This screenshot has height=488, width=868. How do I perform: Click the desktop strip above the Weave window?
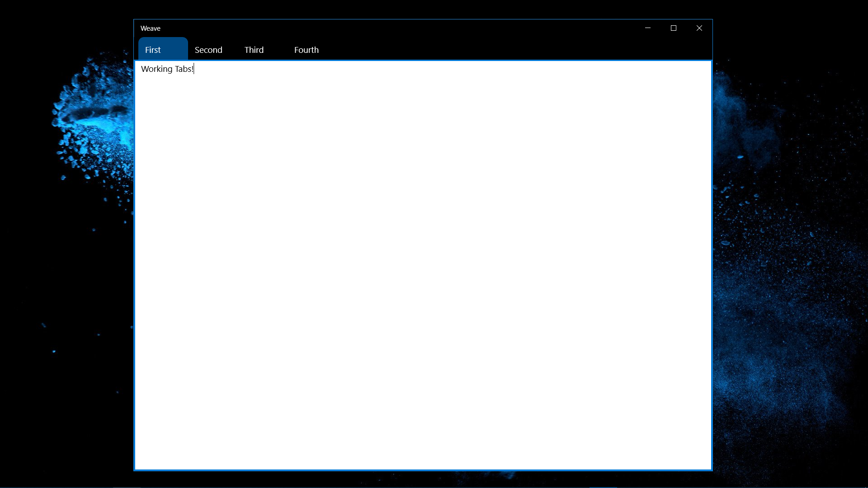[423, 9]
